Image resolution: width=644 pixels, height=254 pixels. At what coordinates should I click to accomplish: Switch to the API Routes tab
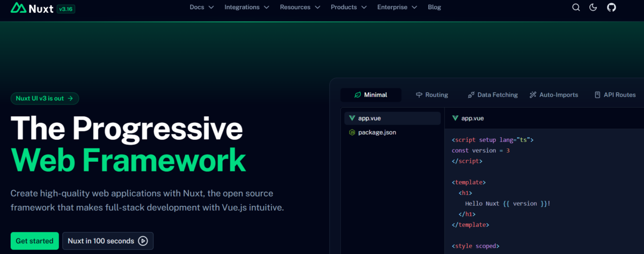tap(615, 95)
